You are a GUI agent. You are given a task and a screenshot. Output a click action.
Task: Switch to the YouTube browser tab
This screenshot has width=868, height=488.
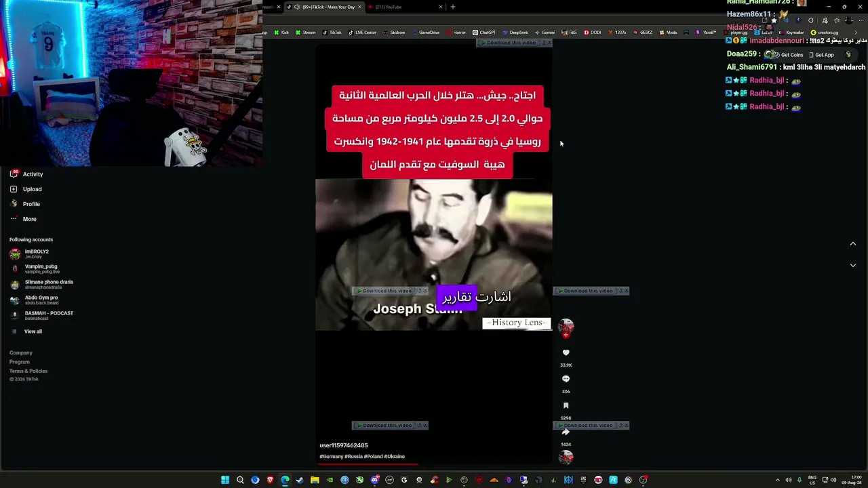pos(406,7)
